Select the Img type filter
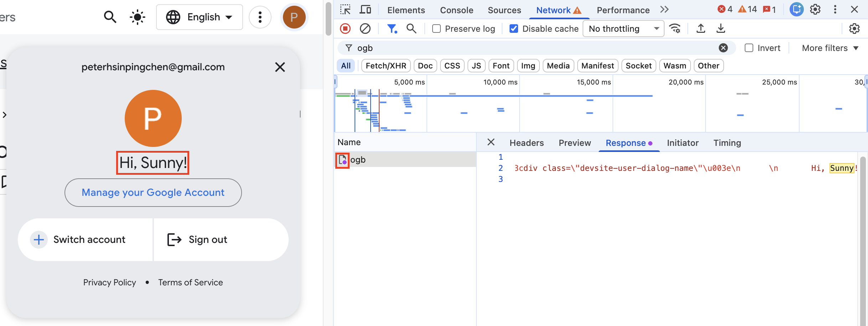 [x=528, y=66]
